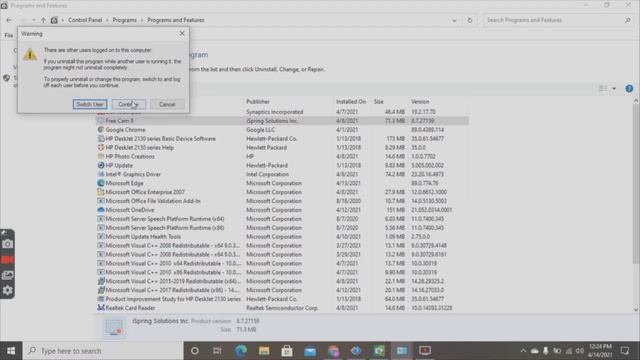Select HP Photo Creations entry
Image resolution: width=640 pixels, height=360 pixels.
[130, 156]
